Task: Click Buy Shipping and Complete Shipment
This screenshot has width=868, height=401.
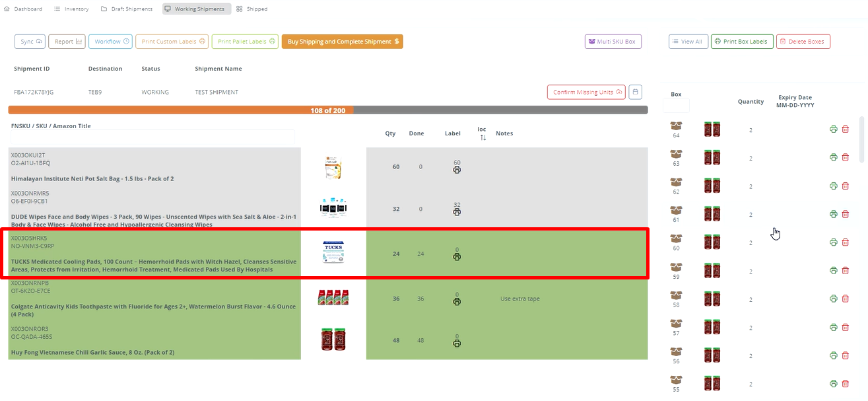Action: (x=343, y=41)
